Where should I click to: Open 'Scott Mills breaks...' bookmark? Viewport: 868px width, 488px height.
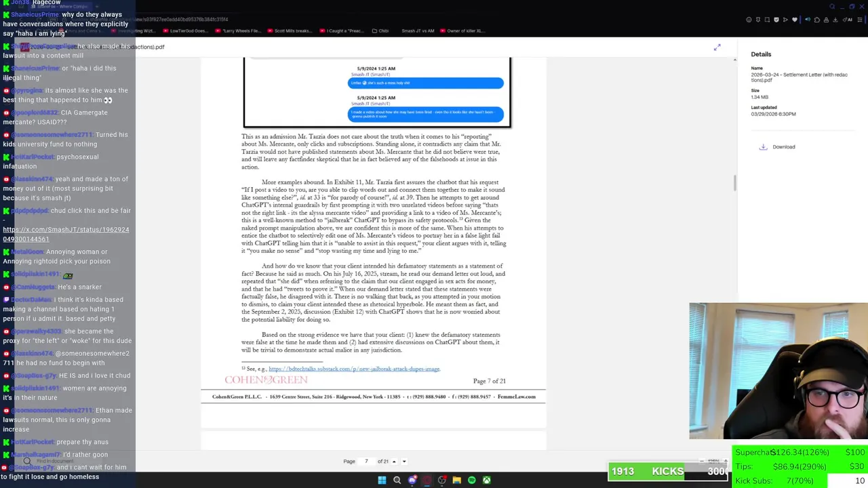(289, 30)
